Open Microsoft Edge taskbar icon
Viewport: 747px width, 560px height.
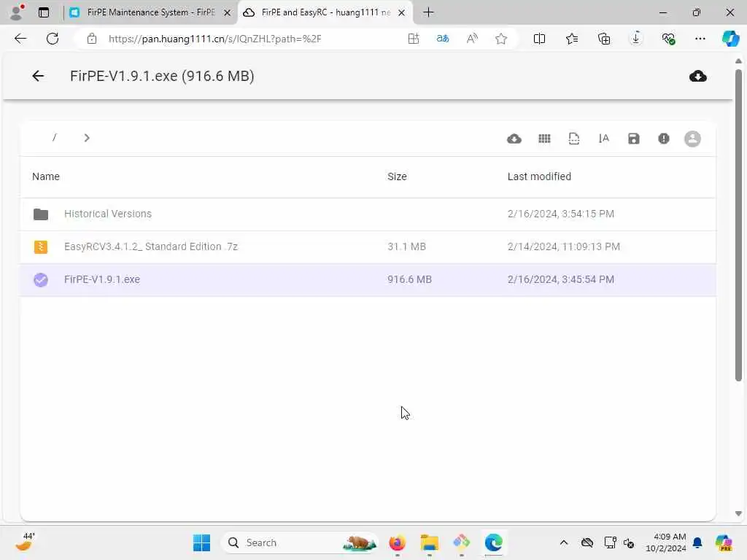494,542
